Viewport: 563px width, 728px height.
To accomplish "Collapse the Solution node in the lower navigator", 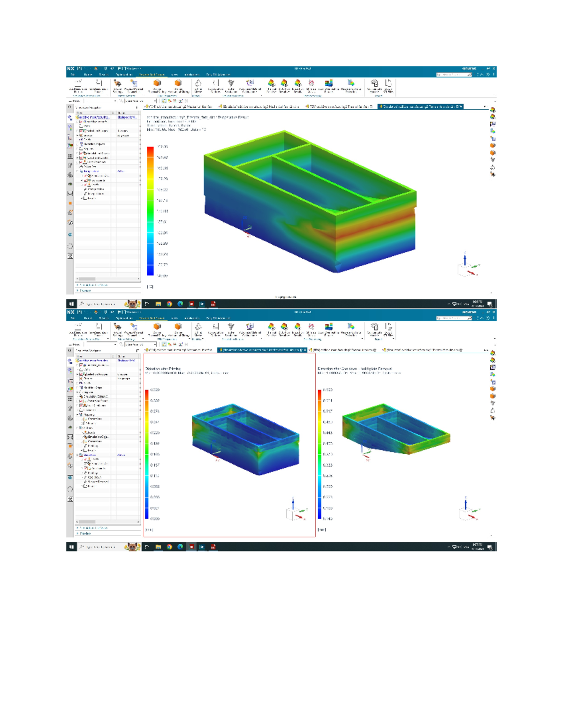I will click(78, 455).
